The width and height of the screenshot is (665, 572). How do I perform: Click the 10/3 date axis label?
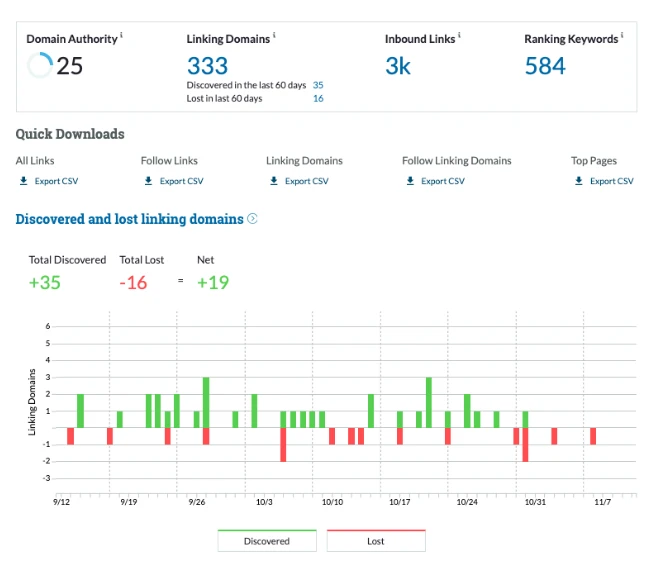click(264, 502)
